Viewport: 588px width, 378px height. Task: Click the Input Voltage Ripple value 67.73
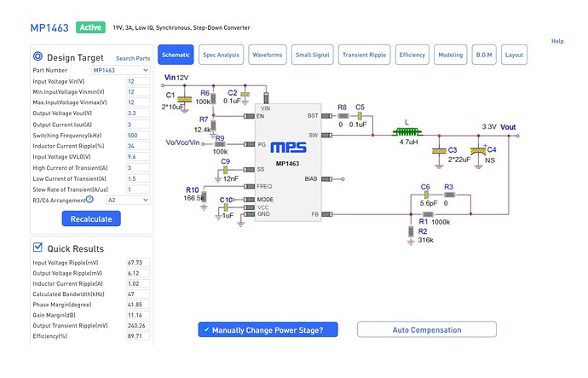(138, 263)
